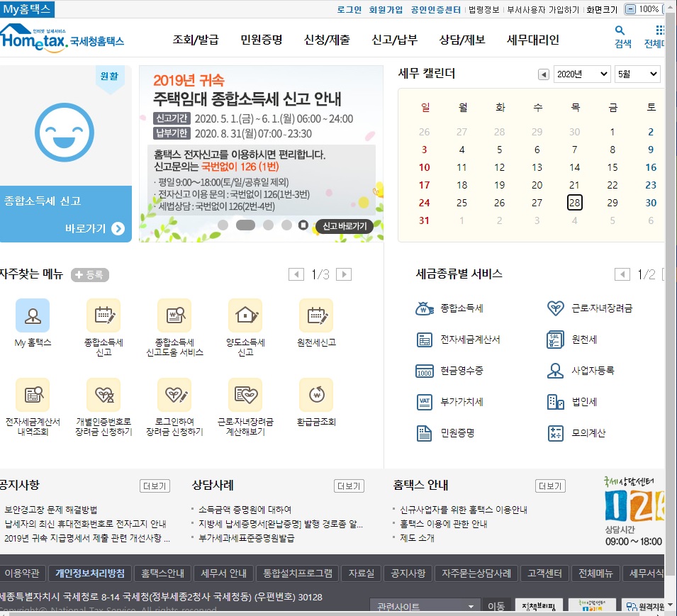Open 근로자녀장려금 계산해보기 icon

tap(245, 395)
